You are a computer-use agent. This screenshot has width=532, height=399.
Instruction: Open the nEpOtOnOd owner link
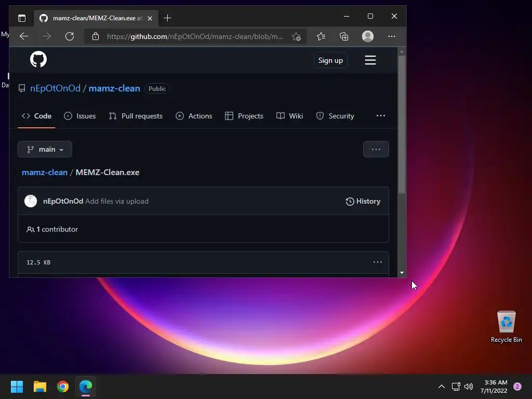click(55, 88)
